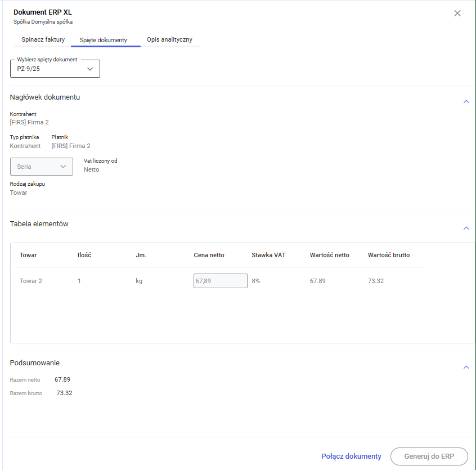Open the Opis analityczny tab
Viewport: 476px width, 470px height.
click(x=169, y=40)
